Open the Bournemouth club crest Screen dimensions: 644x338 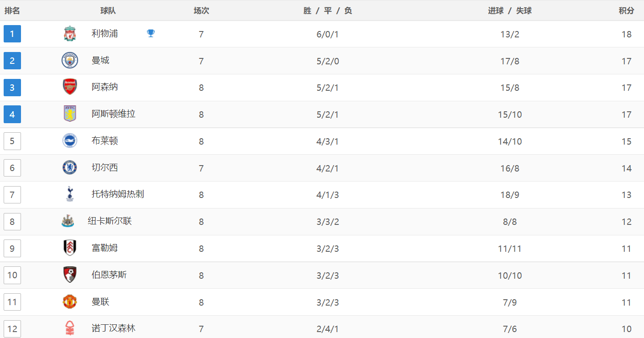pos(69,275)
